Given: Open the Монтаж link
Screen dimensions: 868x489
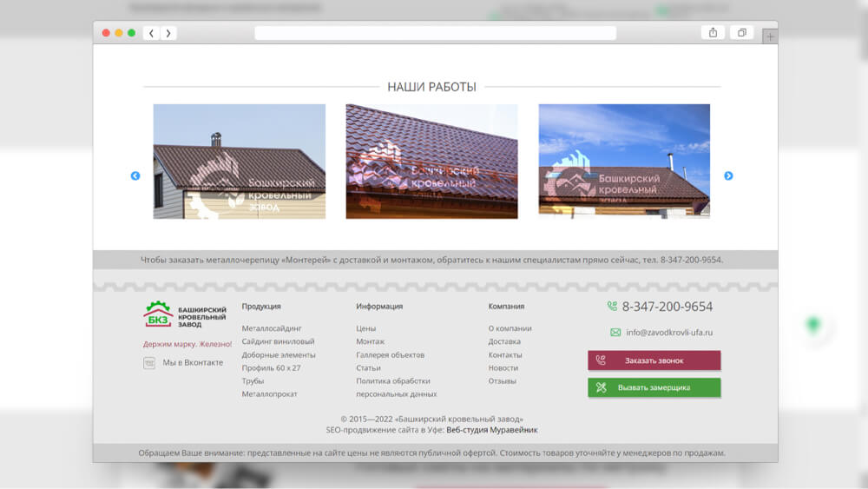Looking at the screenshot, I should (x=371, y=341).
